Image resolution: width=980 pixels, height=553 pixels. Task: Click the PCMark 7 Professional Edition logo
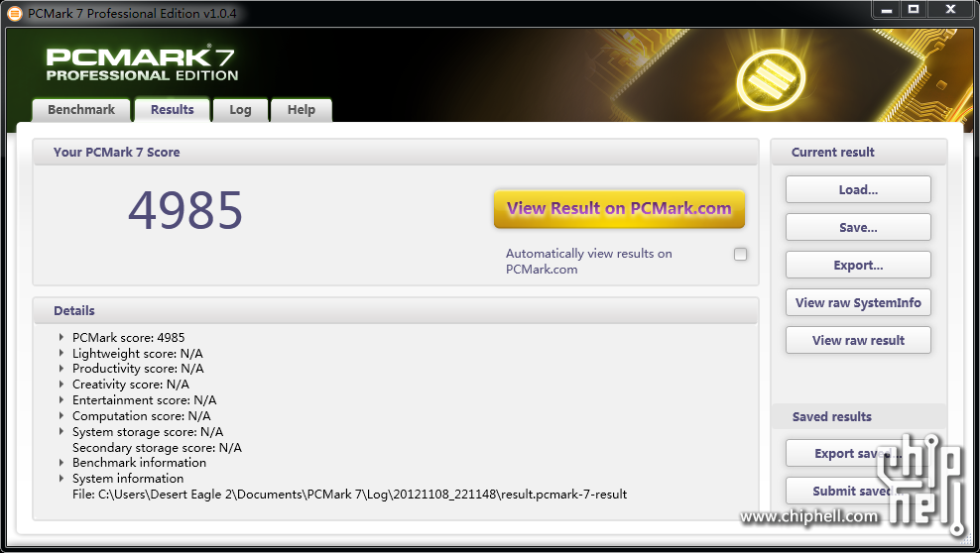pos(142,64)
